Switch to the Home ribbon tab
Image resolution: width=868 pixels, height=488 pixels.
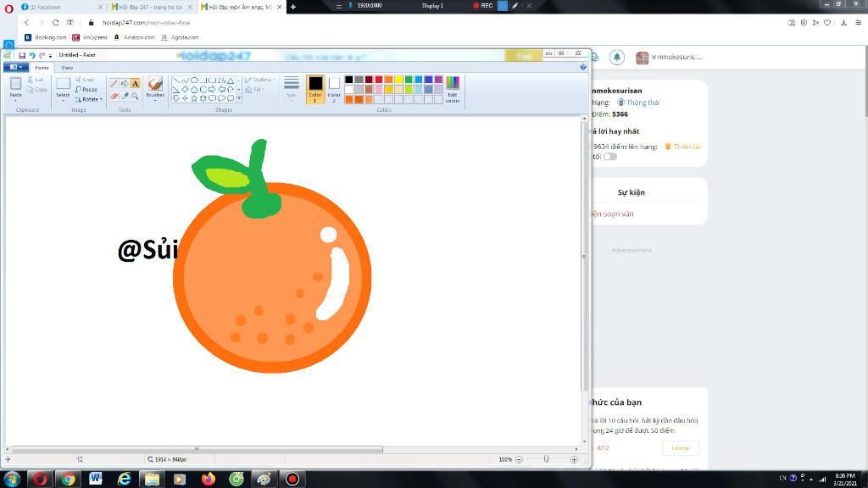click(42, 68)
